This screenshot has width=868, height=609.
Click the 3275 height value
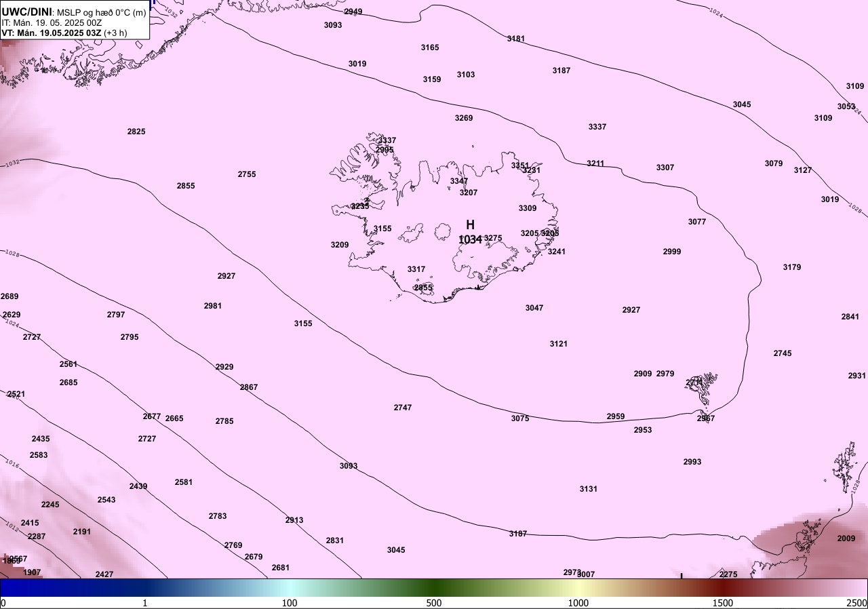click(x=493, y=238)
